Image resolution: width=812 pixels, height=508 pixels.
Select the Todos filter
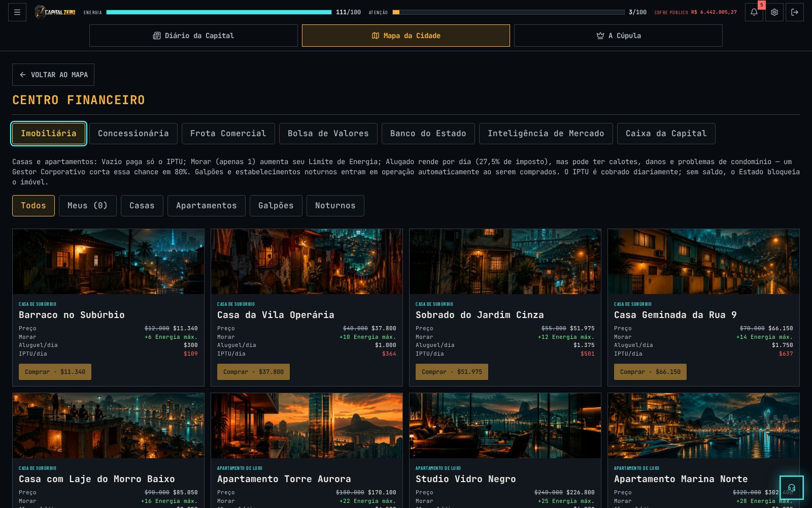click(33, 206)
